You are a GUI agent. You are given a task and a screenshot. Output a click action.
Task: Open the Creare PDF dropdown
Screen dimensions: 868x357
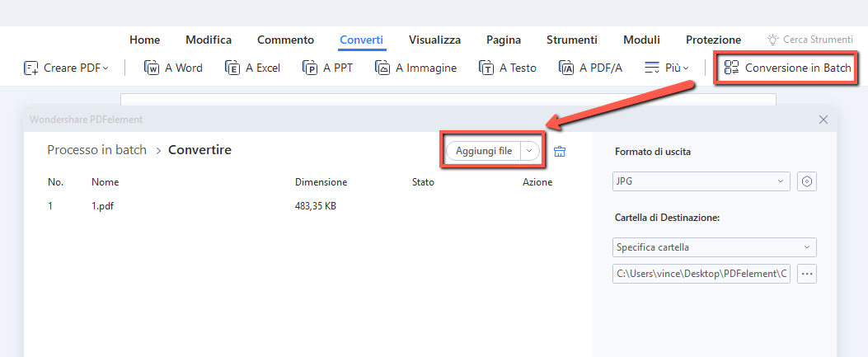[x=67, y=68]
